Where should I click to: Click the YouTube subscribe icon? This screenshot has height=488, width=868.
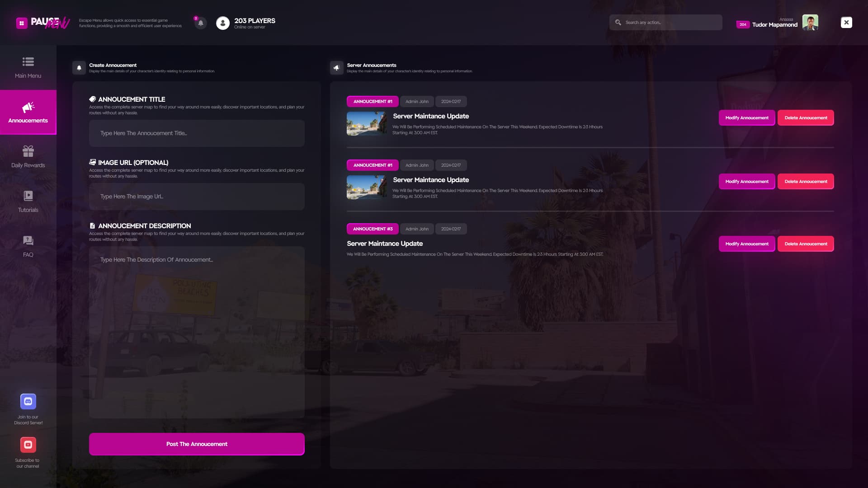[28, 445]
